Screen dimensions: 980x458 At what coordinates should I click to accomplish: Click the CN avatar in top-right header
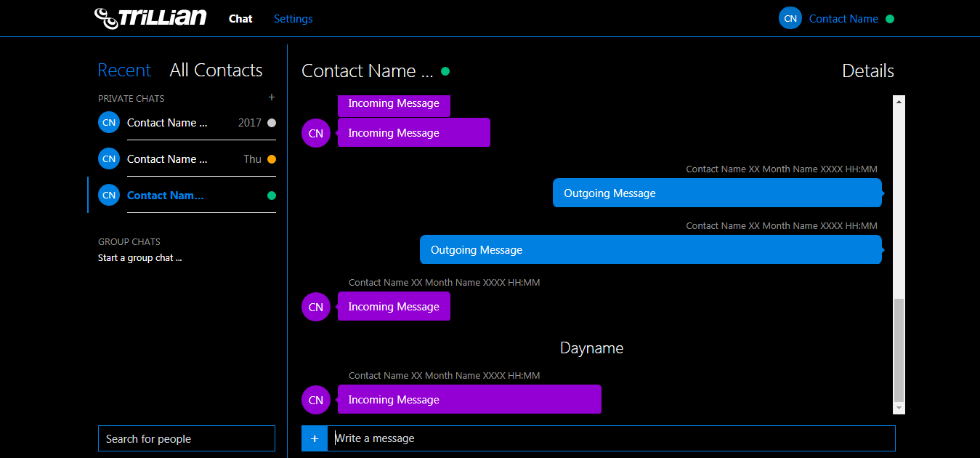pyautogui.click(x=790, y=18)
